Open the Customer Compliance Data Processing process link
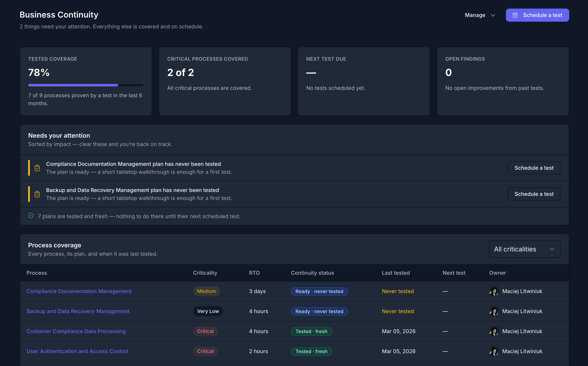The height and width of the screenshot is (366, 588). click(x=76, y=331)
